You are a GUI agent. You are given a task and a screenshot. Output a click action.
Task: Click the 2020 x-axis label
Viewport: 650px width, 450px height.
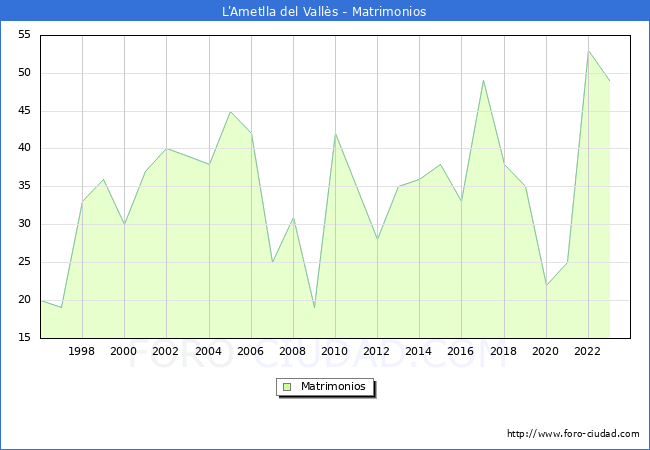tap(546, 351)
